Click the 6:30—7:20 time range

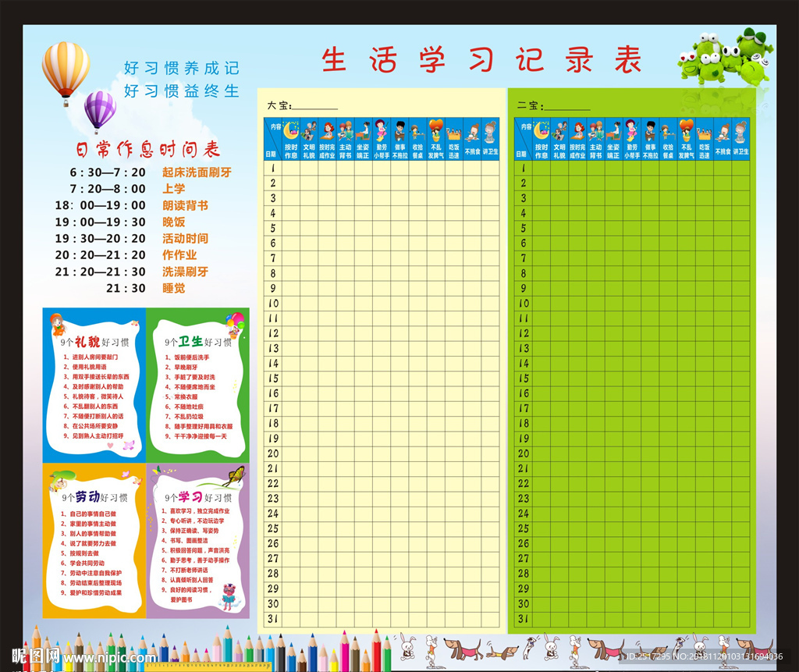click(x=108, y=172)
